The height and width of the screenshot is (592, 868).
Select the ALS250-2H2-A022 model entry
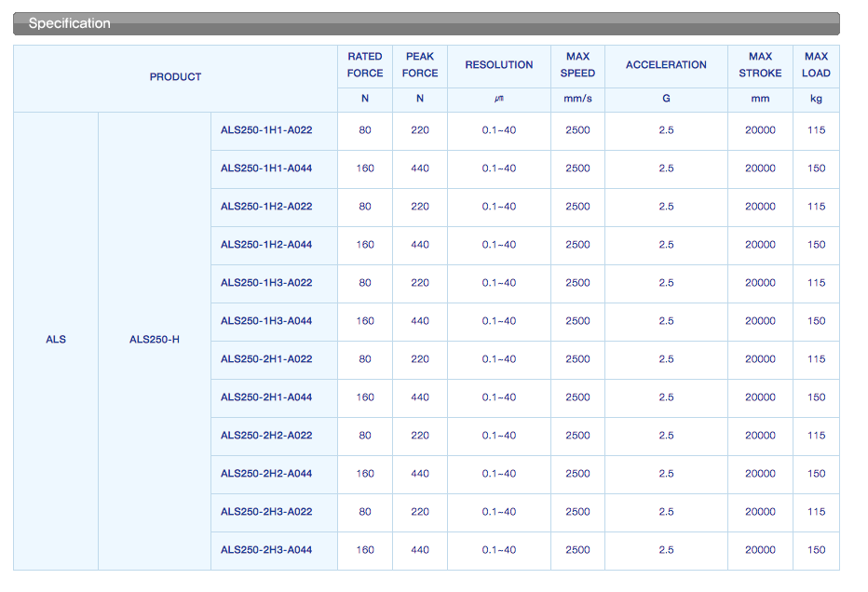pyautogui.click(x=266, y=436)
